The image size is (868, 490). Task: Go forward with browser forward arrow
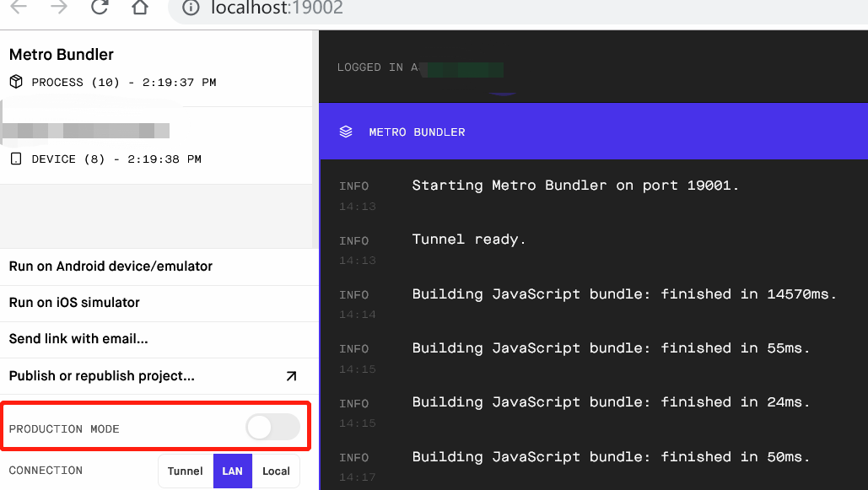(59, 8)
